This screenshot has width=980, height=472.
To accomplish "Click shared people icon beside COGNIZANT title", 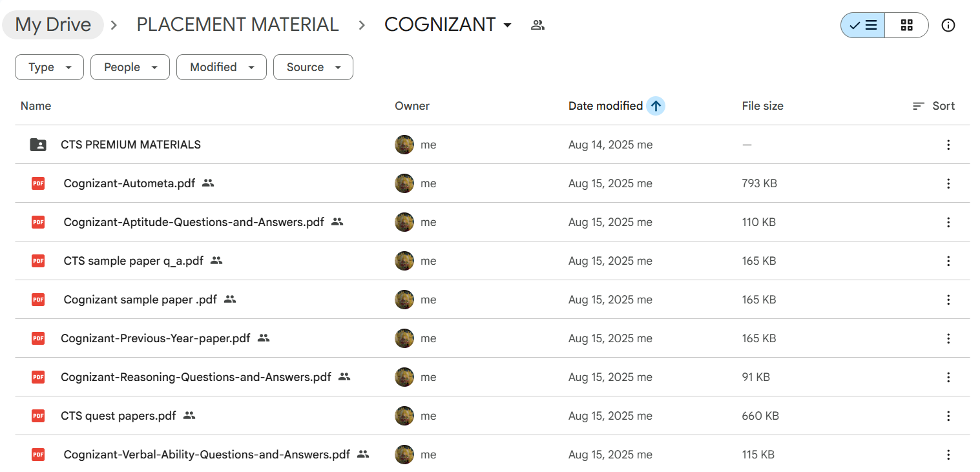I will coord(537,25).
